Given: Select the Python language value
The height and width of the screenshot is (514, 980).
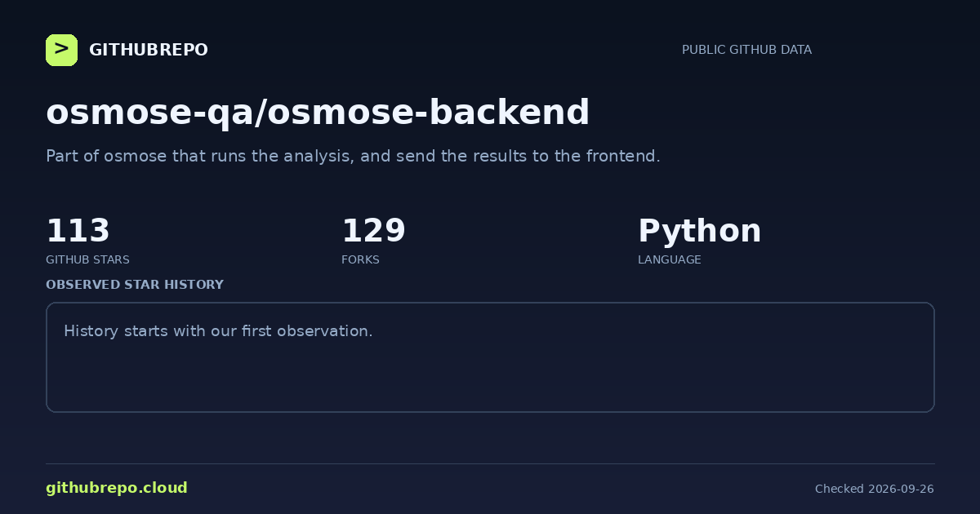Looking at the screenshot, I should click(x=699, y=231).
